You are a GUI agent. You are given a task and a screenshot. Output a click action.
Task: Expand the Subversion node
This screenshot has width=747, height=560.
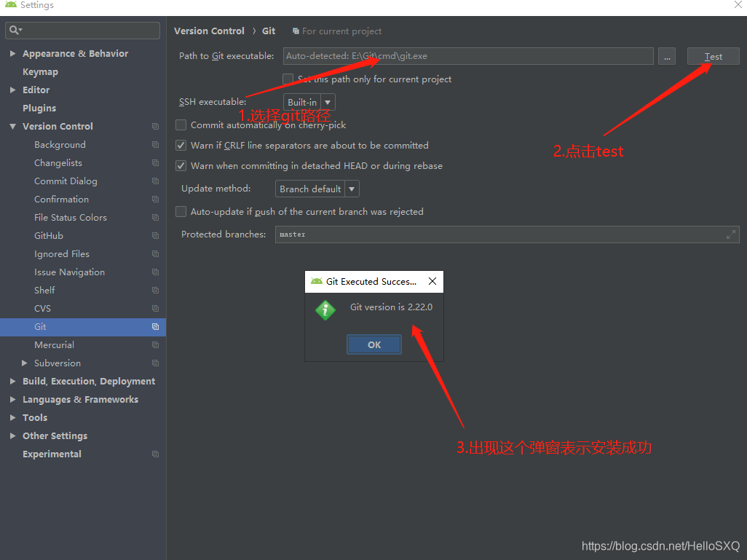tap(24, 363)
